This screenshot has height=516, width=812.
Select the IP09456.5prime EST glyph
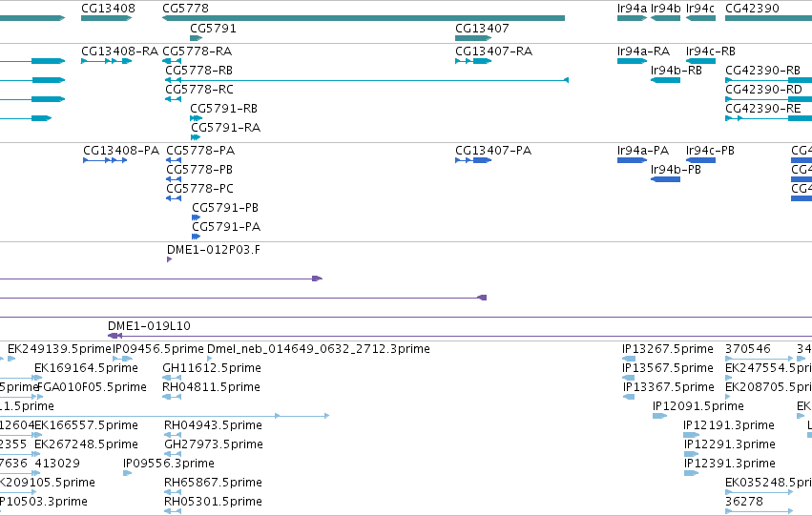click(x=123, y=359)
